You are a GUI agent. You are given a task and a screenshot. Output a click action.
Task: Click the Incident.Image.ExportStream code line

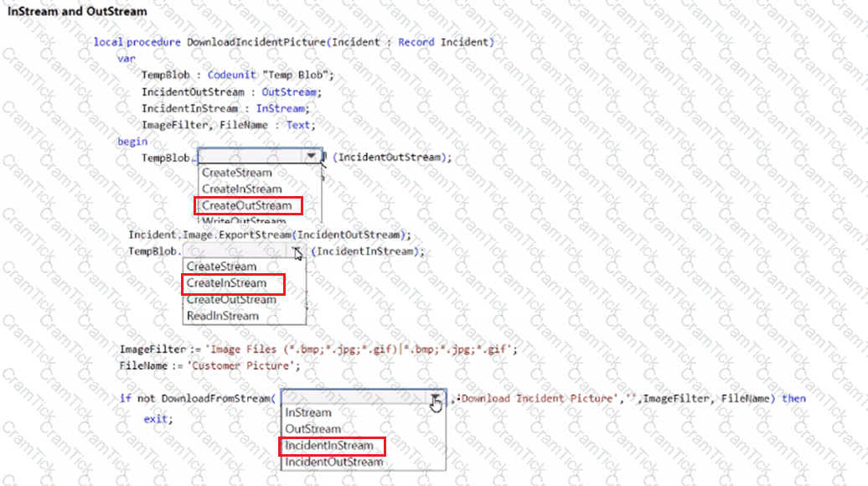pos(270,235)
